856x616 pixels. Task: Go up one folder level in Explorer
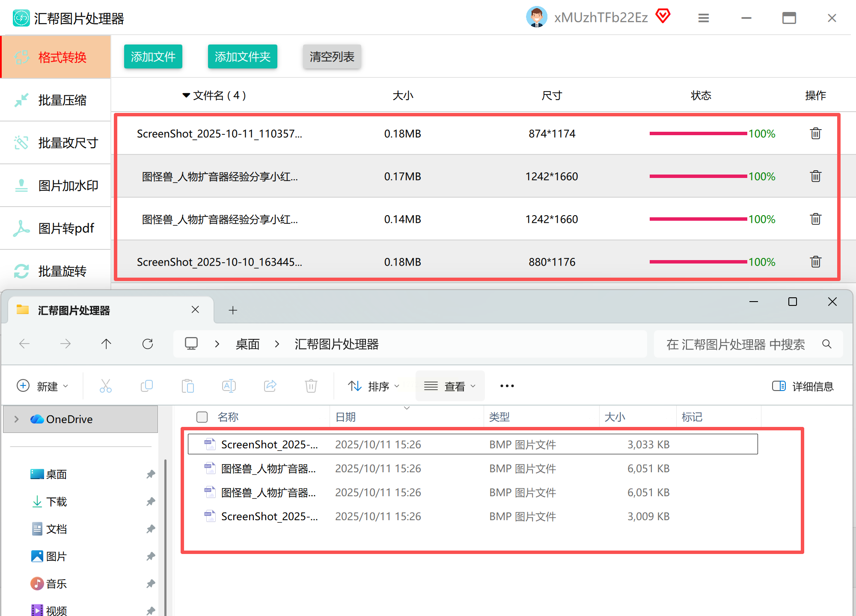106,344
